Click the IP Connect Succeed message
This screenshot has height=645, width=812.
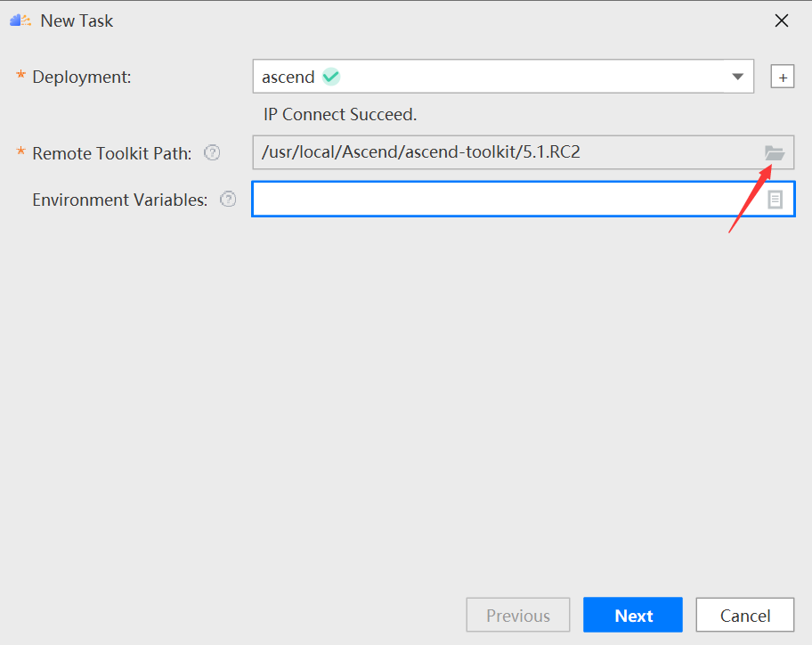point(340,115)
